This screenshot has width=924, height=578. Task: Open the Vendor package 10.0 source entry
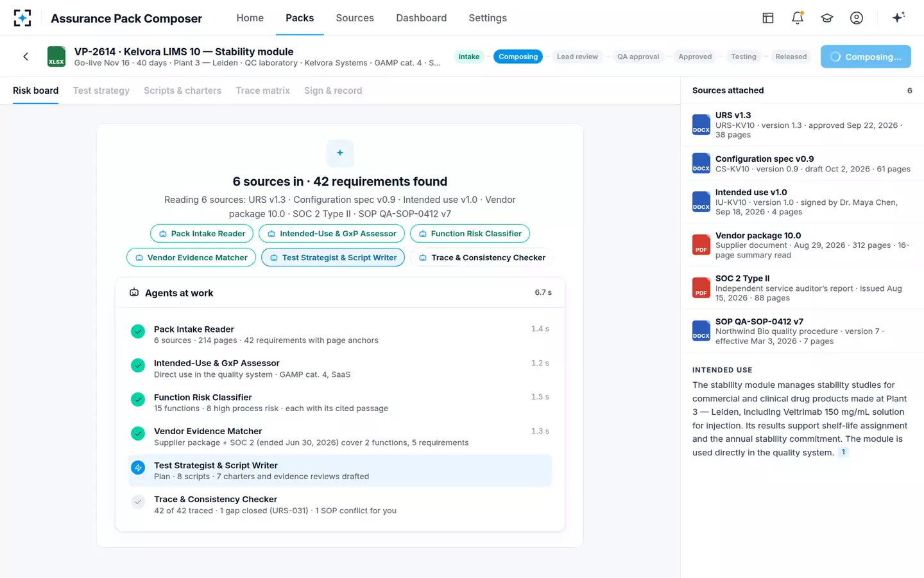pos(802,245)
